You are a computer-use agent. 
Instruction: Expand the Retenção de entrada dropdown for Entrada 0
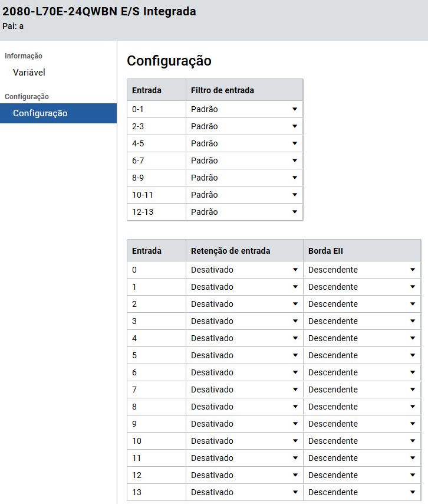[244, 270]
